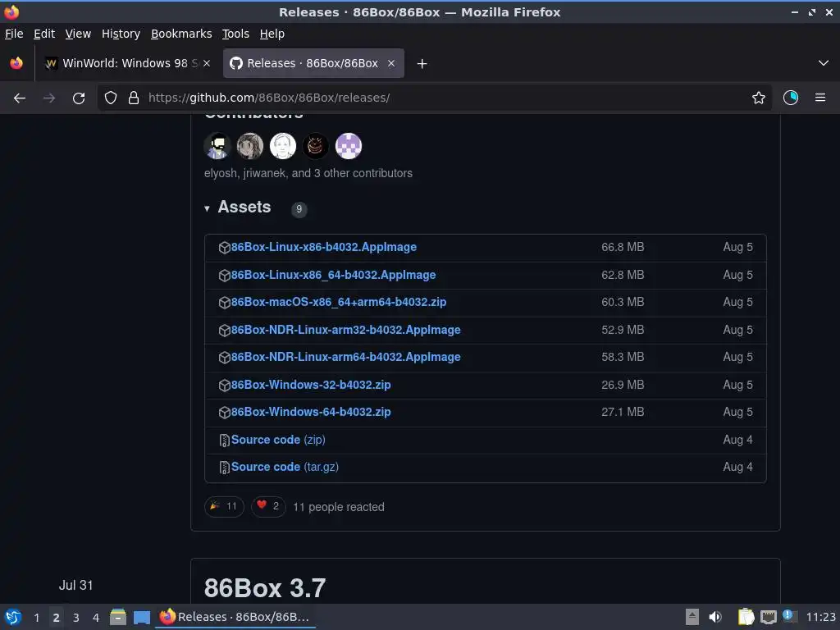The width and height of the screenshot is (840, 630).
Task: Open the File menu
Action: (14, 34)
